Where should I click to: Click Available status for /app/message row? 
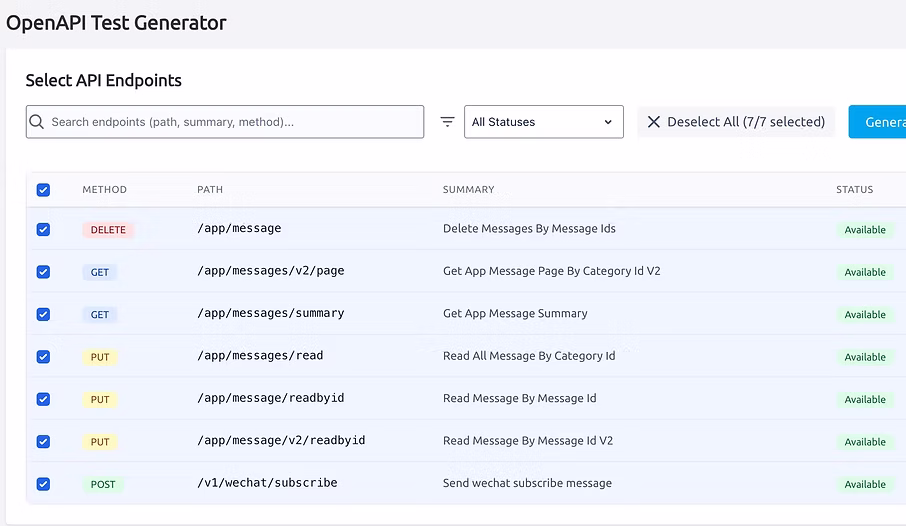tap(865, 230)
